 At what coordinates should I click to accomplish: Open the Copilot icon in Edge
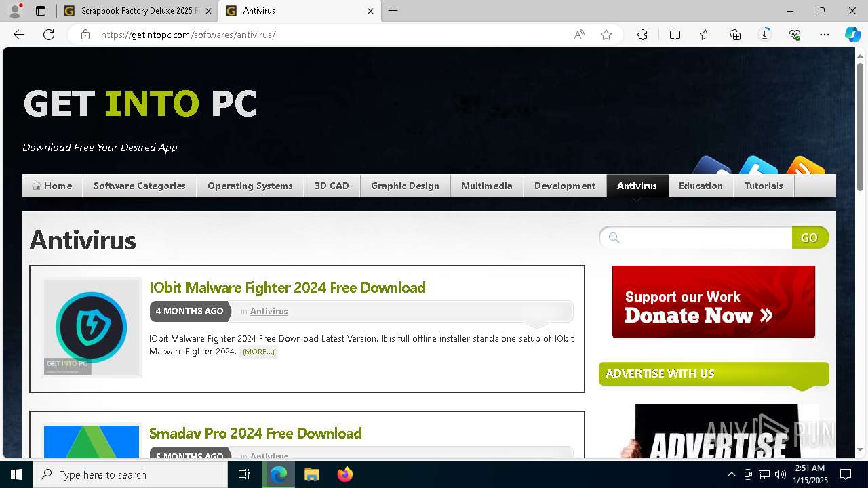click(852, 35)
